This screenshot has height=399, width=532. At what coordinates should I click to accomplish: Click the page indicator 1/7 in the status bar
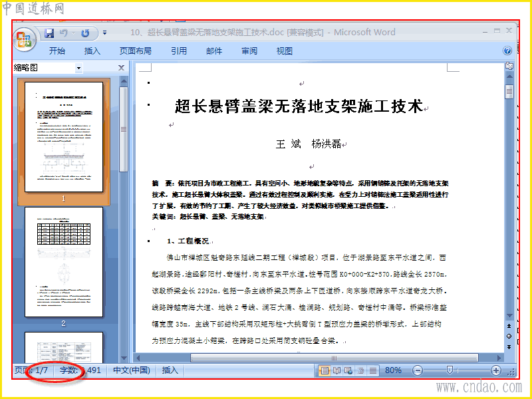pos(31,370)
